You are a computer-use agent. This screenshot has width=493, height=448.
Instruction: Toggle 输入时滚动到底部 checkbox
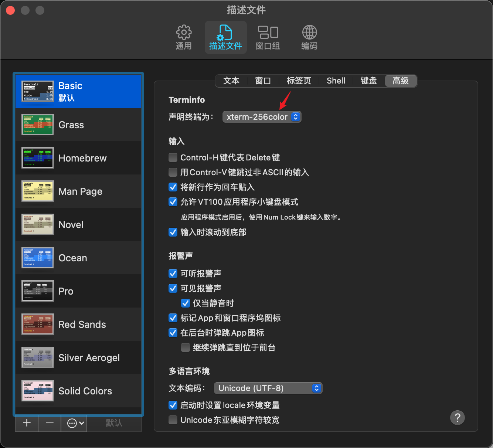pos(173,232)
